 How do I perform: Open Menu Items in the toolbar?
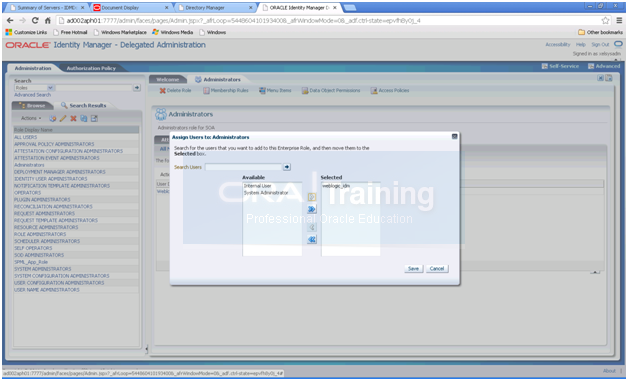tap(275, 91)
